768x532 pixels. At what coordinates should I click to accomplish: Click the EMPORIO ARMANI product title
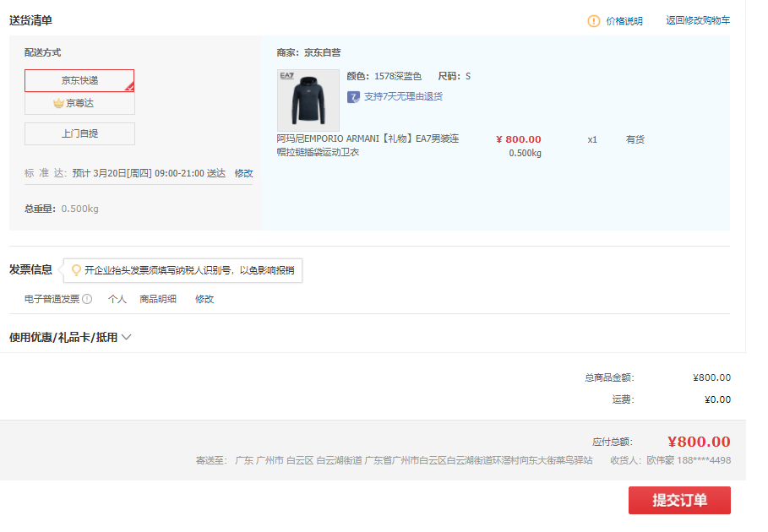(x=368, y=145)
